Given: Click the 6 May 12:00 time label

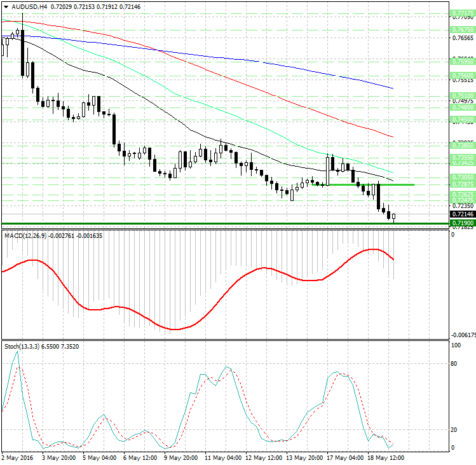Looking at the screenshot, I should [140, 458].
